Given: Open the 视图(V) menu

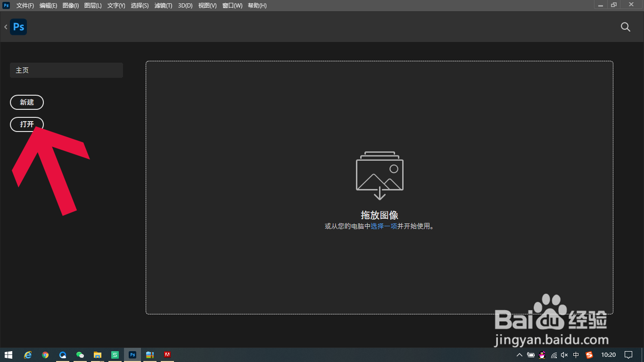Looking at the screenshot, I should point(207,6).
